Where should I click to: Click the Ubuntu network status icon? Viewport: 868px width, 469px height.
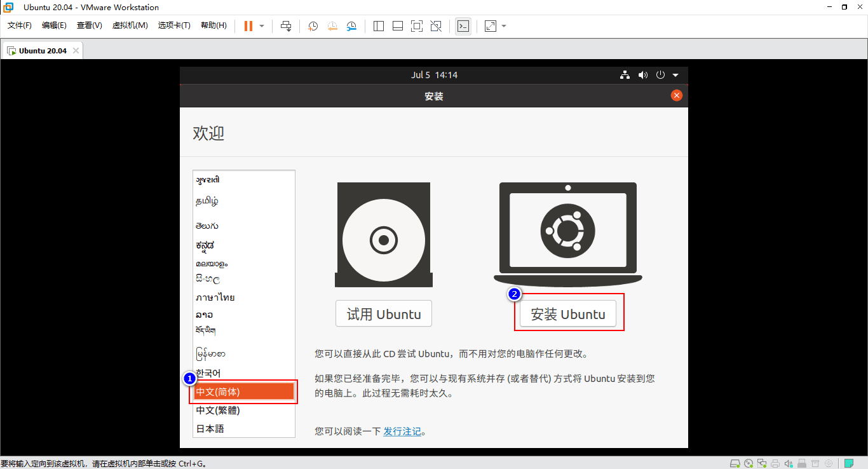625,75
